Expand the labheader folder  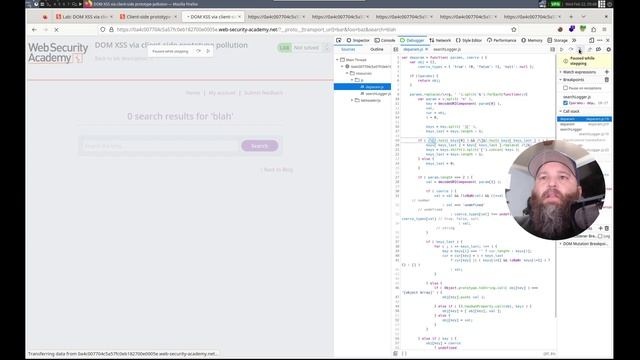tap(352, 100)
